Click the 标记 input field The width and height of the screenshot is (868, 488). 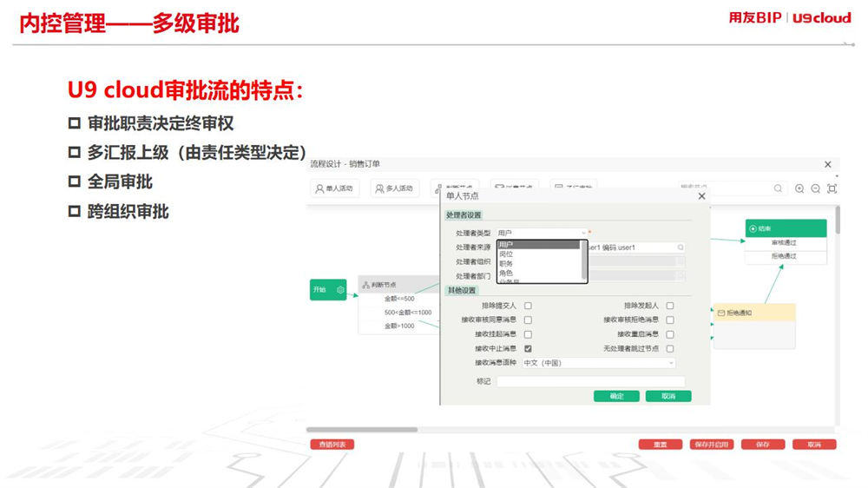click(x=590, y=381)
